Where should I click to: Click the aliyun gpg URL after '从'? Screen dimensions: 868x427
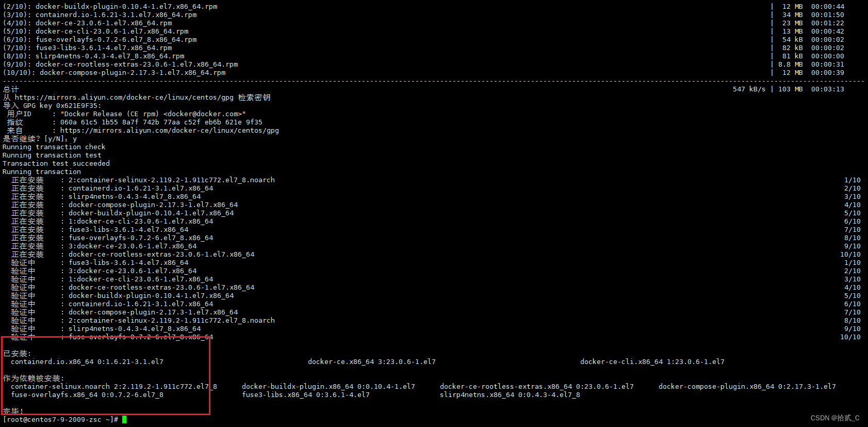coord(124,97)
